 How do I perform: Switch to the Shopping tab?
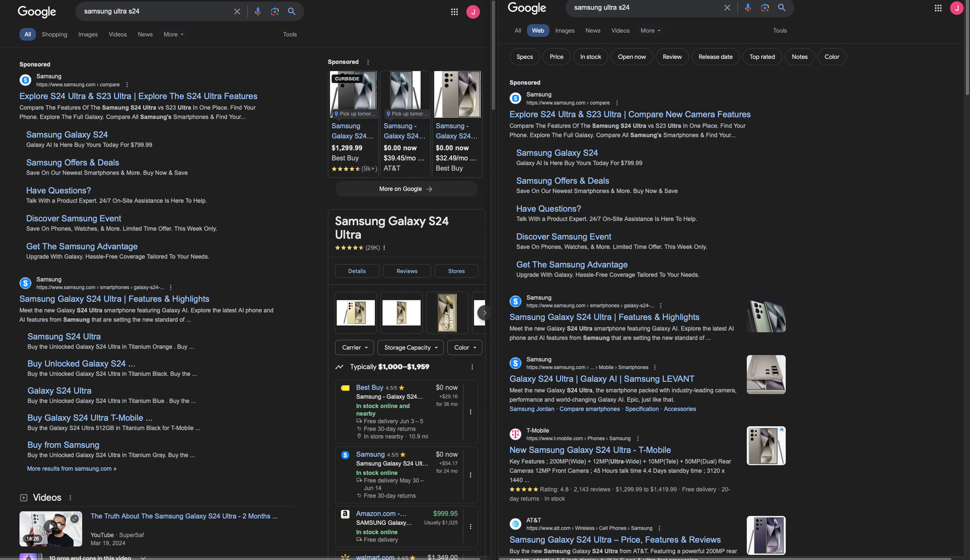point(54,34)
